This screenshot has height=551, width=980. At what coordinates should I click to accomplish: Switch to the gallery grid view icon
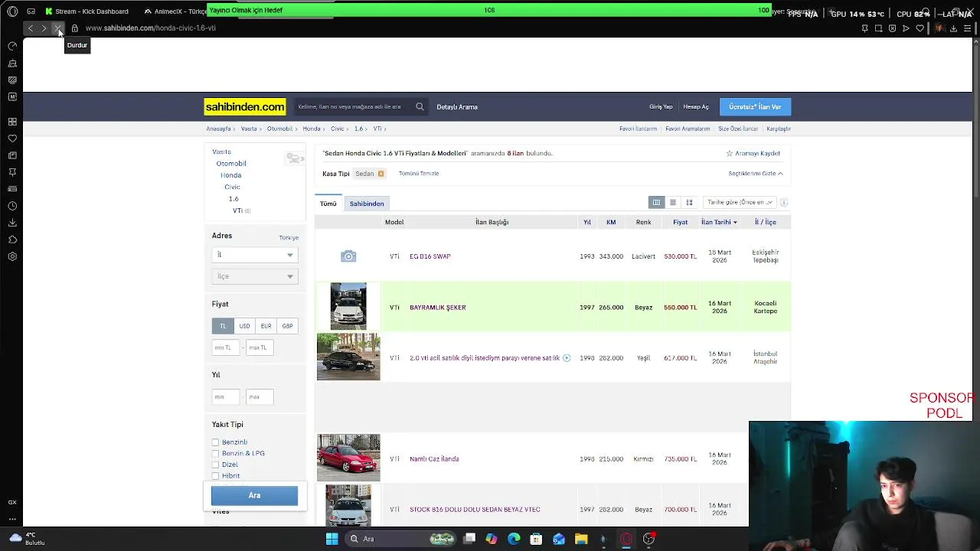click(x=689, y=202)
